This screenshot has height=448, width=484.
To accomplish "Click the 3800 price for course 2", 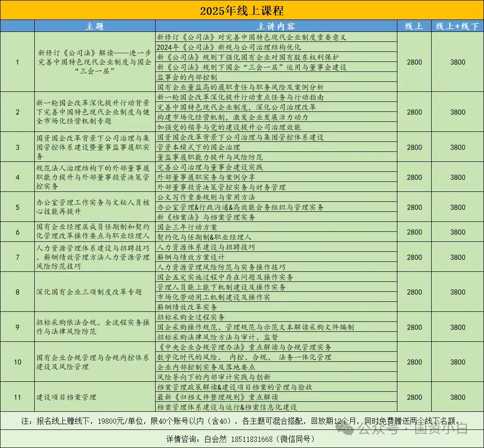I will (457, 112).
